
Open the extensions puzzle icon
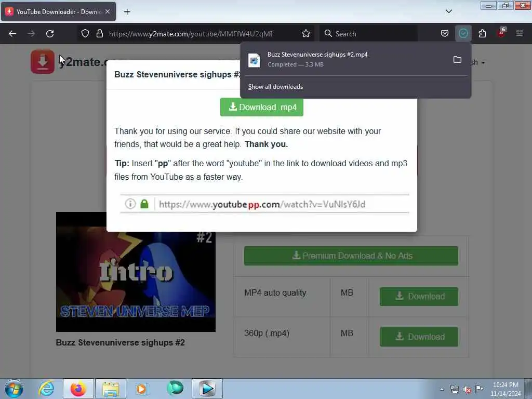(x=482, y=34)
